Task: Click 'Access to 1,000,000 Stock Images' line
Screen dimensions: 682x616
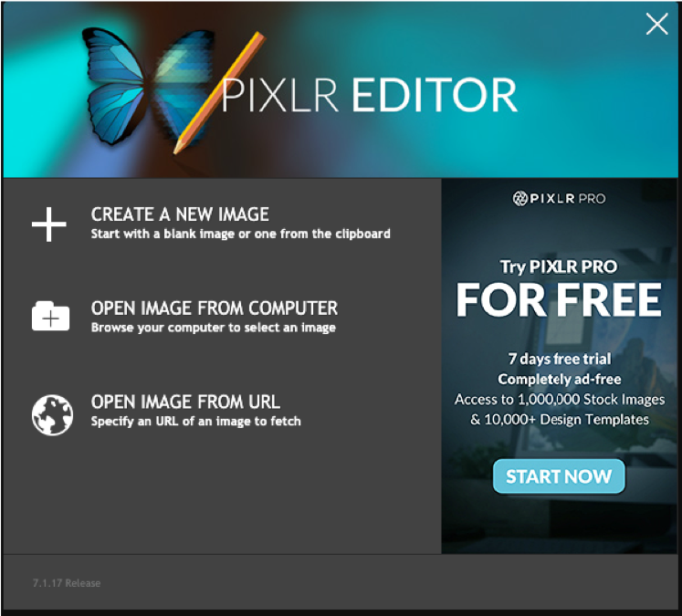Action: coord(560,400)
